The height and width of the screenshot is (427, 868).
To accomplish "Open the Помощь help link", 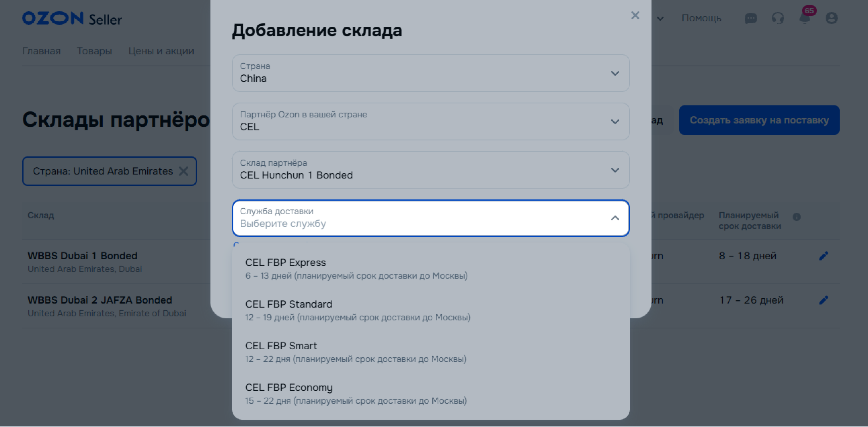I will [701, 18].
